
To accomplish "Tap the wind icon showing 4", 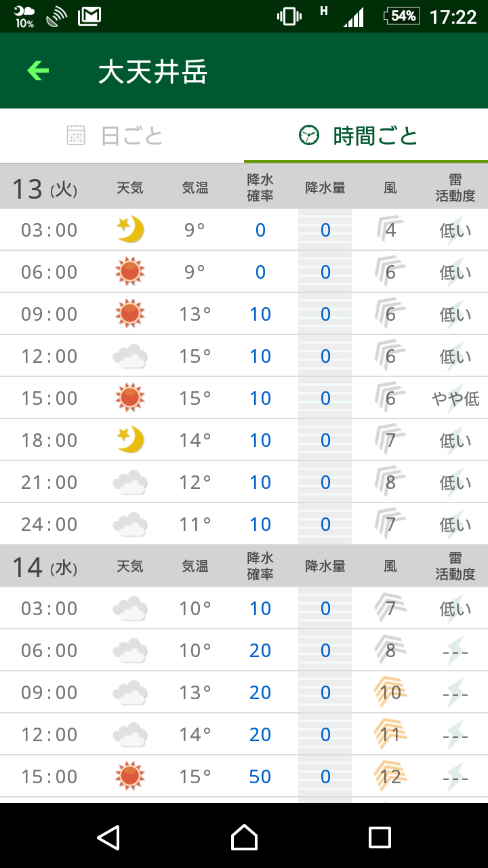I will 390,230.
